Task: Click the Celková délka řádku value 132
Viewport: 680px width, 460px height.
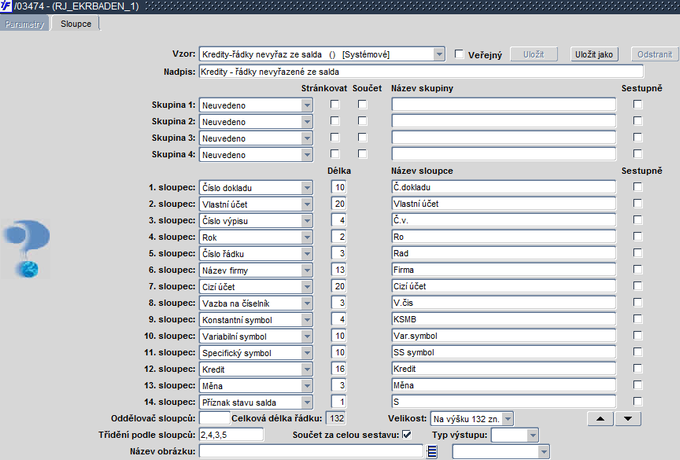Action: (336, 418)
